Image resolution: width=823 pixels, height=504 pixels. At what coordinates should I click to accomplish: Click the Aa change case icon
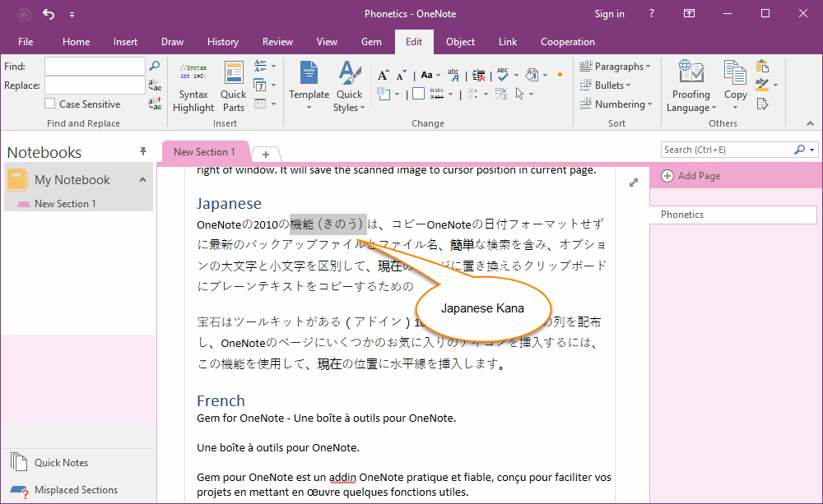coord(426,76)
